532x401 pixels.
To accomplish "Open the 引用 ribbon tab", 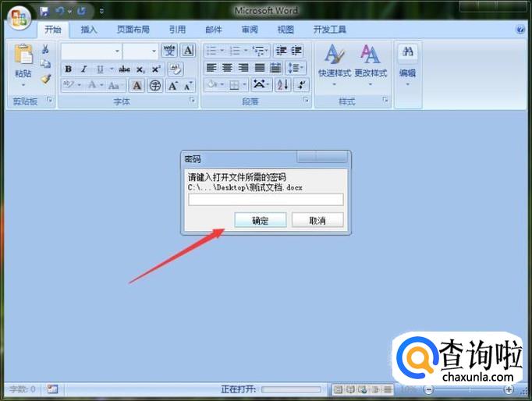I will 177,30.
